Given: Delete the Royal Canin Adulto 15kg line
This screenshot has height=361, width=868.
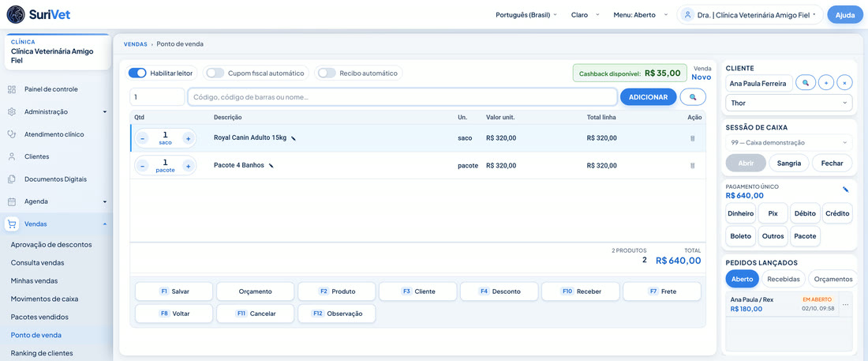Looking at the screenshot, I should [693, 138].
